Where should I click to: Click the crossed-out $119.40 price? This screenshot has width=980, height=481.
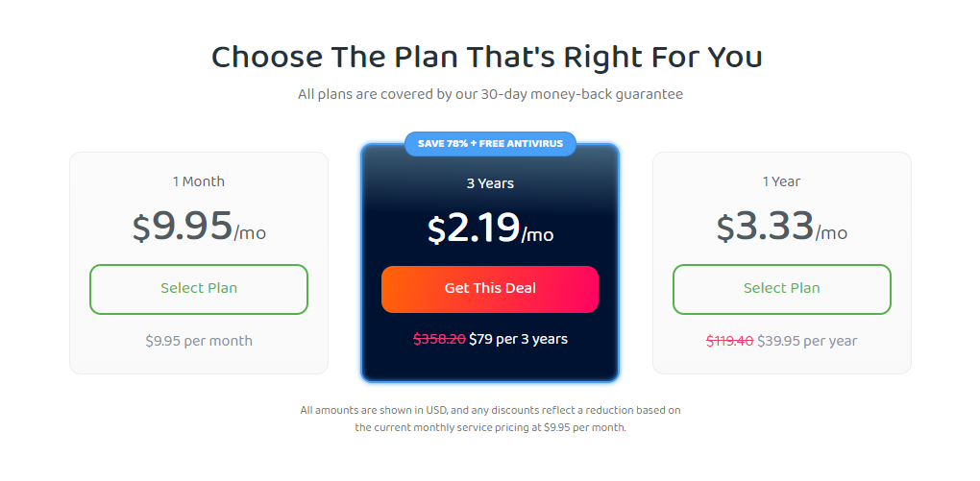pos(730,341)
